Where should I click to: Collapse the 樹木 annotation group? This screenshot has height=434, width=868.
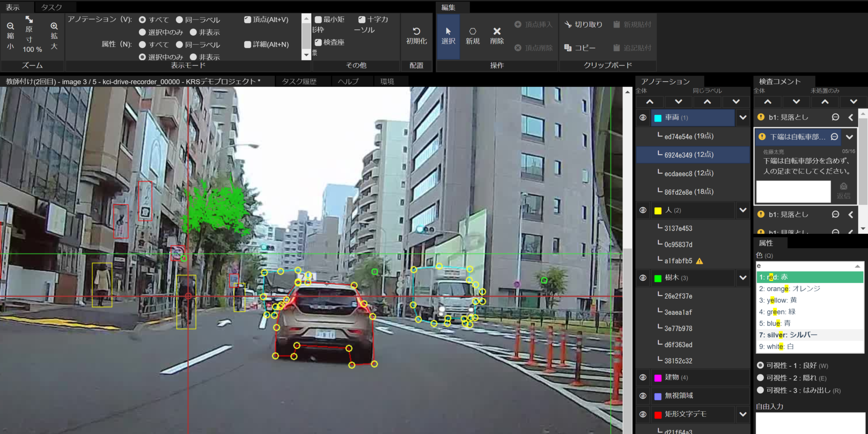click(743, 278)
